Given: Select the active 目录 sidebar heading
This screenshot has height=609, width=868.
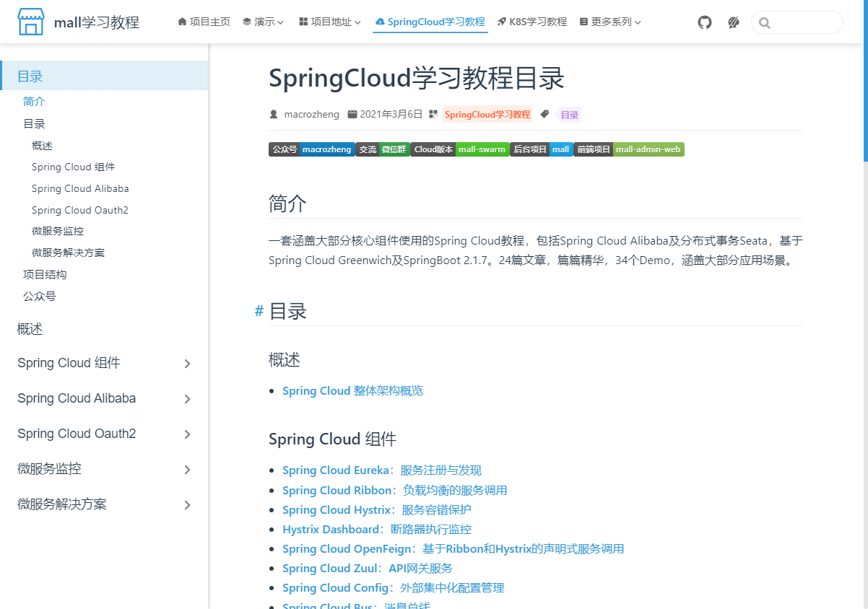Looking at the screenshot, I should 104,76.
